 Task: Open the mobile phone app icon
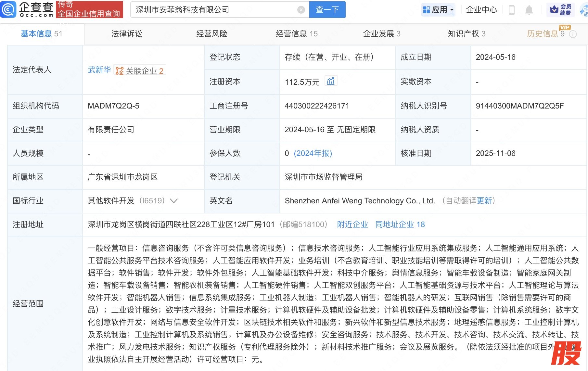pyautogui.click(x=511, y=10)
